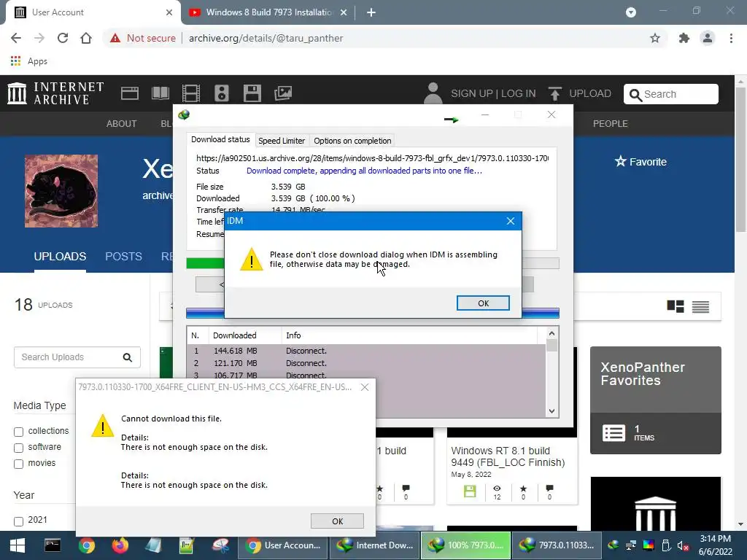Open the Chrome three-dot menu
The height and width of the screenshot is (560, 747).
coord(731,38)
